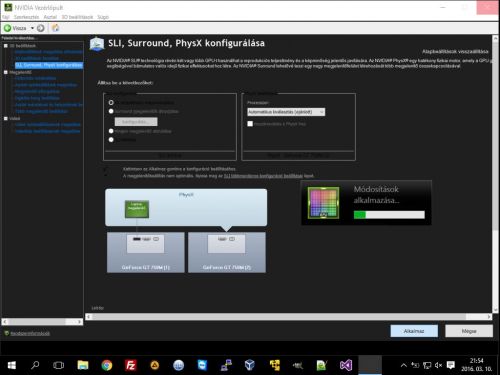Click the green laptop display box in diagram
The width and height of the screenshot is (500, 375).
pyautogui.click(x=137, y=209)
